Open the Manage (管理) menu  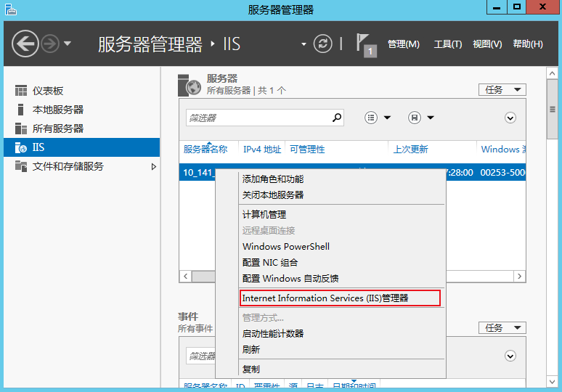click(x=403, y=44)
